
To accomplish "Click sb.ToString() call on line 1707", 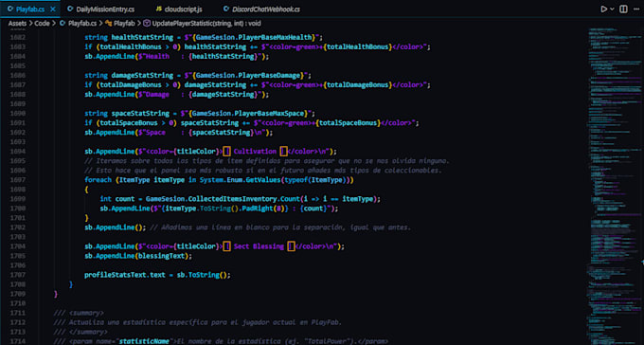I will (201, 275).
